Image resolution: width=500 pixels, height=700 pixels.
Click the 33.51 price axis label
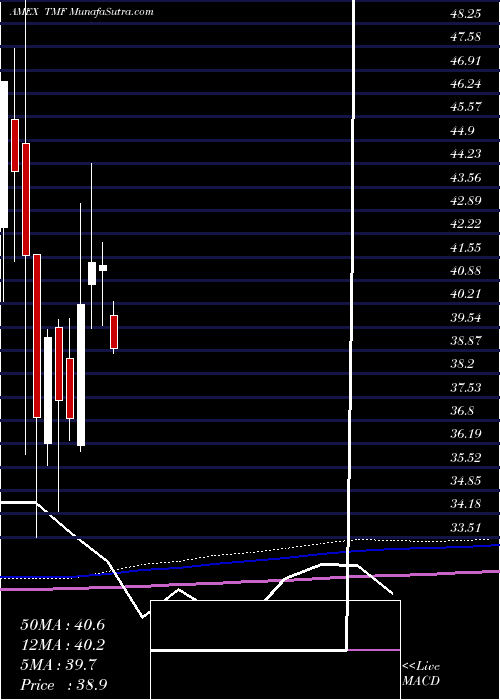point(465,527)
